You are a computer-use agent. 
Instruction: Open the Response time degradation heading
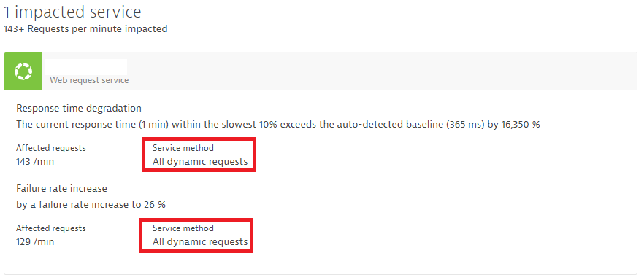[79, 108]
